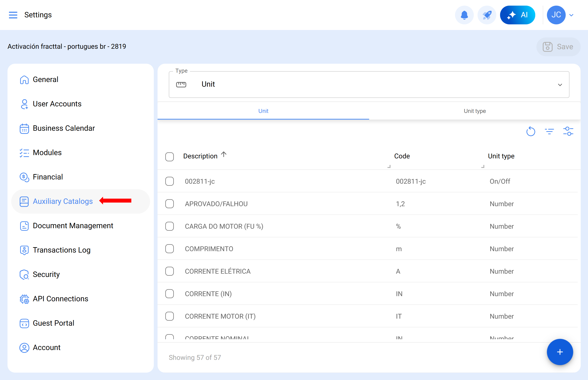This screenshot has width=588, height=380.
Task: Check the APROVADO/FALHOU row checkbox
Action: tap(170, 204)
